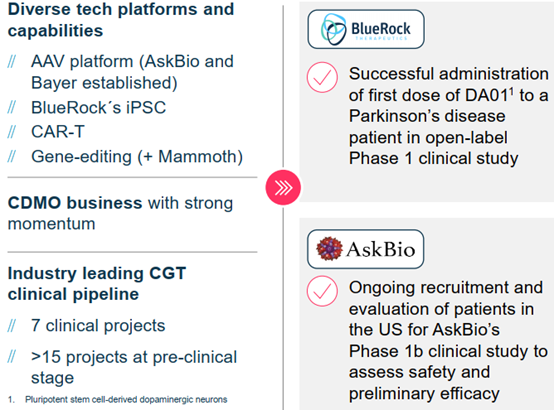The width and height of the screenshot is (554, 410).
Task: Click the Parkinson's disease patient text line
Action: (427, 116)
